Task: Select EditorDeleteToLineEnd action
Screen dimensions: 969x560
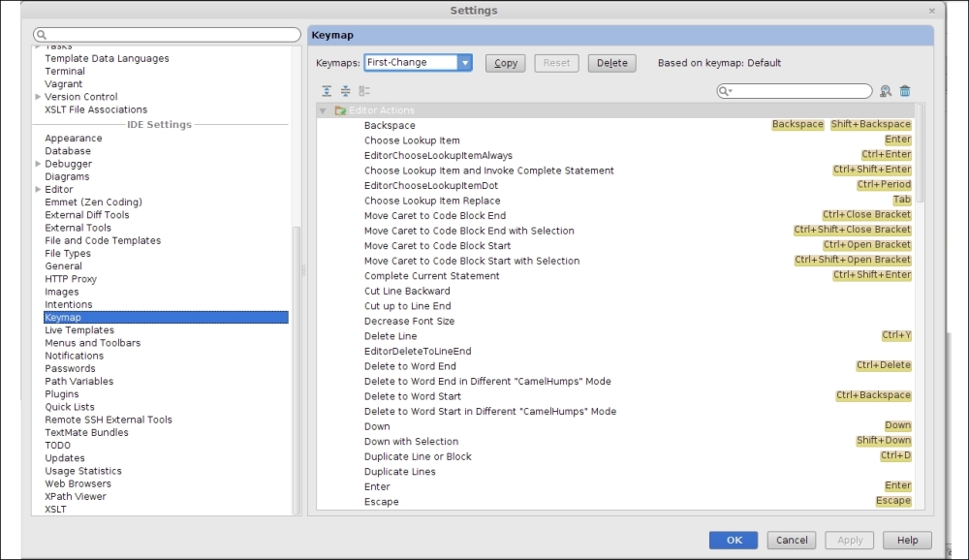Action: point(615,351)
